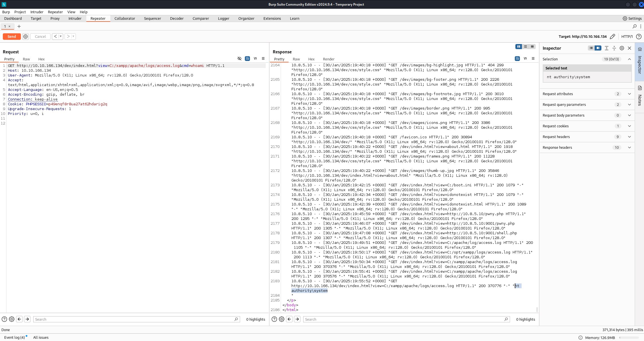Viewport: 644px width, 341px height.
Task: Click search icon in tab bar
Action: point(635,26)
